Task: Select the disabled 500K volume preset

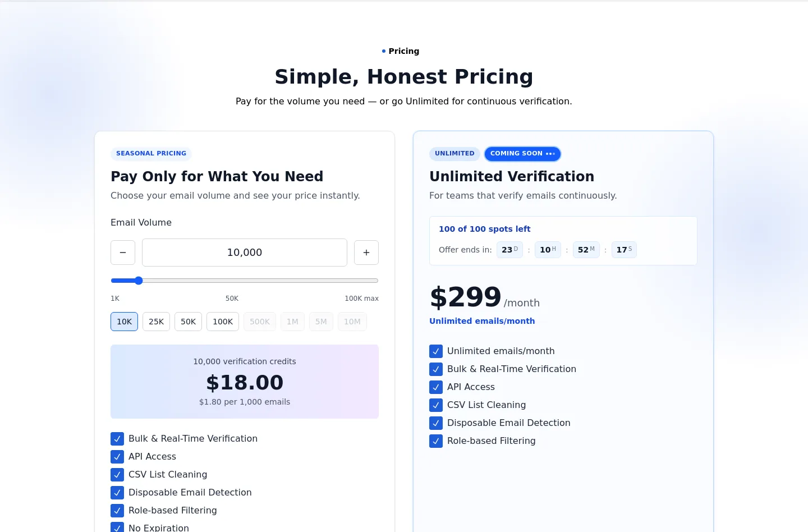Action: pos(260,322)
